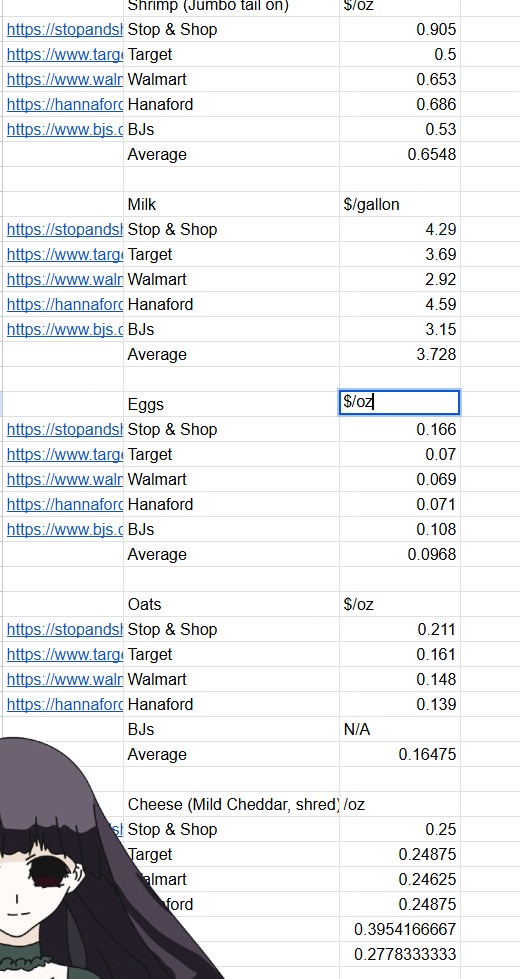This screenshot has width=520, height=979.
Task: Select the $/gallon unit cell
Action: (400, 204)
